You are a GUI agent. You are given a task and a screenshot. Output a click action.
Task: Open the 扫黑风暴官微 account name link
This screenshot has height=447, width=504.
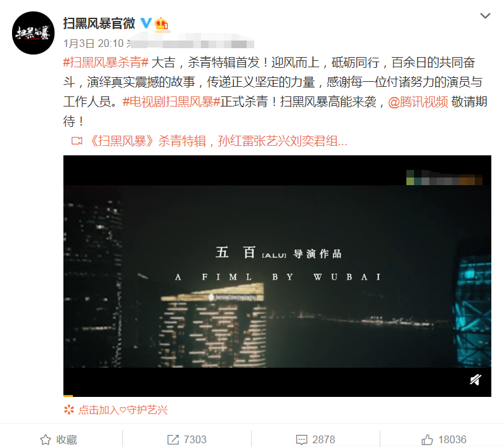99,23
